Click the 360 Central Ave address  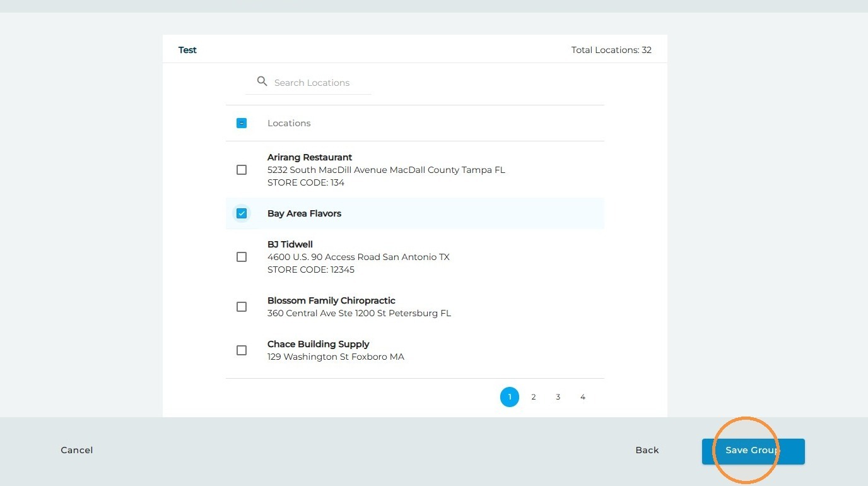pos(360,313)
